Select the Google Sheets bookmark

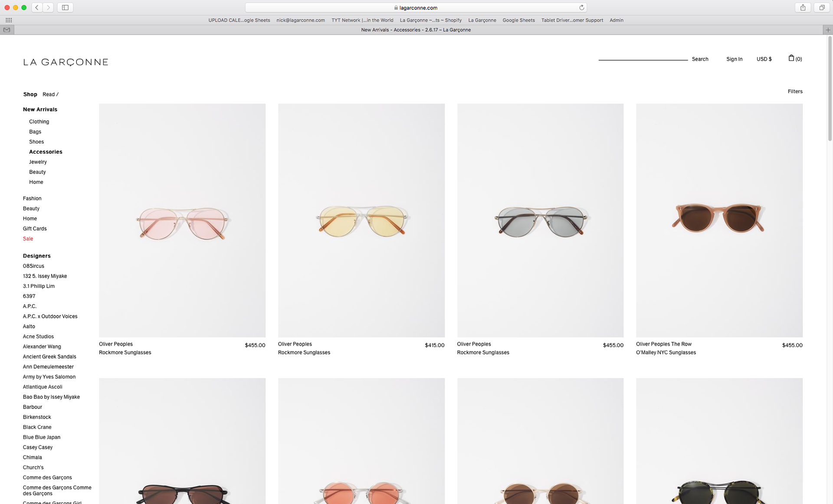(518, 20)
